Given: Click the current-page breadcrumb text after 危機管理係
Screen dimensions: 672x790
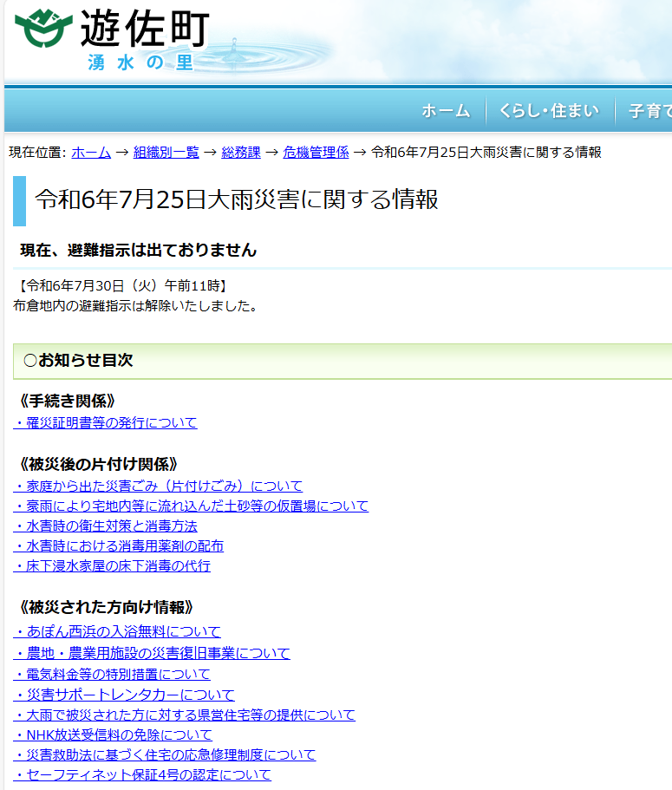Looking at the screenshot, I should pyautogui.click(x=486, y=152).
